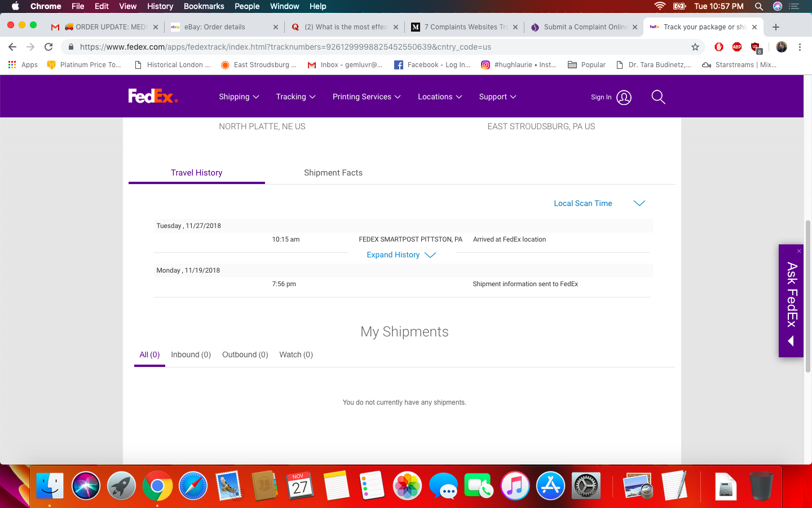Image resolution: width=812 pixels, height=508 pixels.
Task: Switch to eBay Order details tab
Action: pyautogui.click(x=220, y=27)
